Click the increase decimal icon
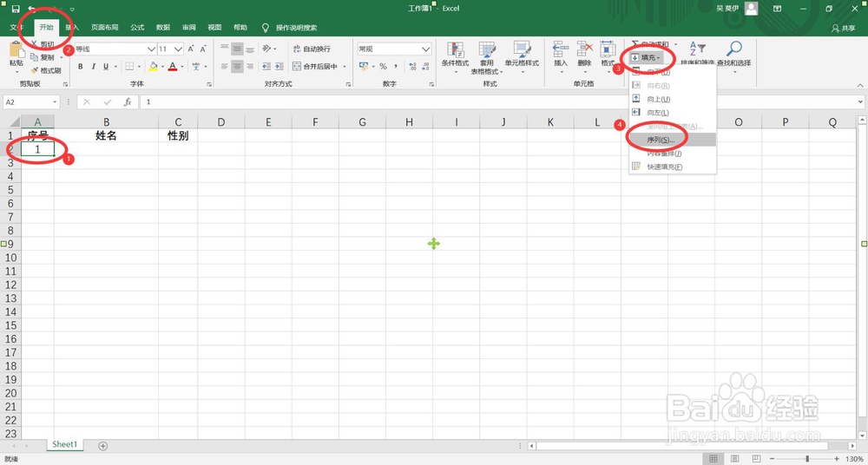Screen dimensions: 868x465 412,67
